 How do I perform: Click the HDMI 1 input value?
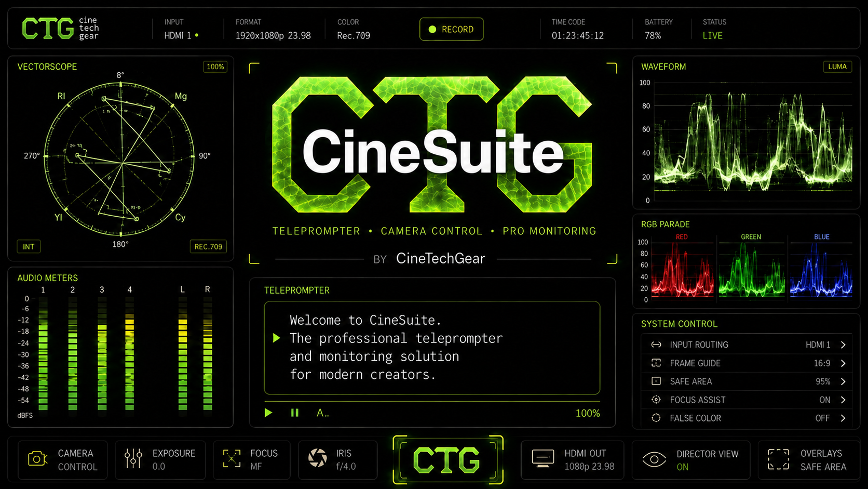click(178, 35)
